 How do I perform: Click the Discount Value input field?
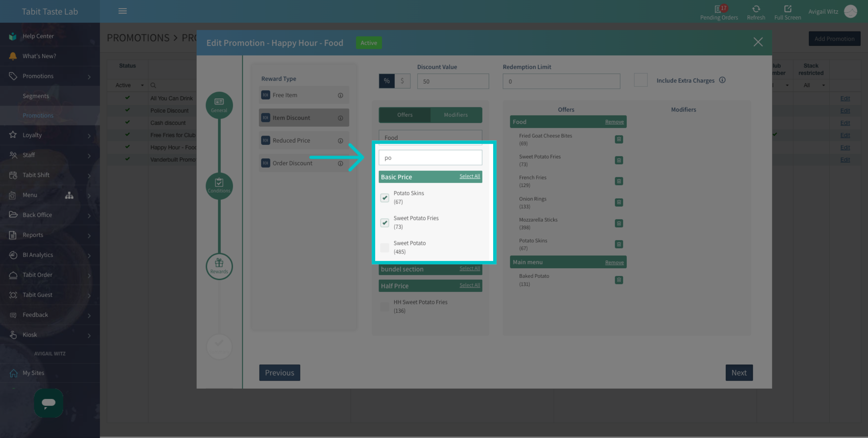tap(453, 81)
